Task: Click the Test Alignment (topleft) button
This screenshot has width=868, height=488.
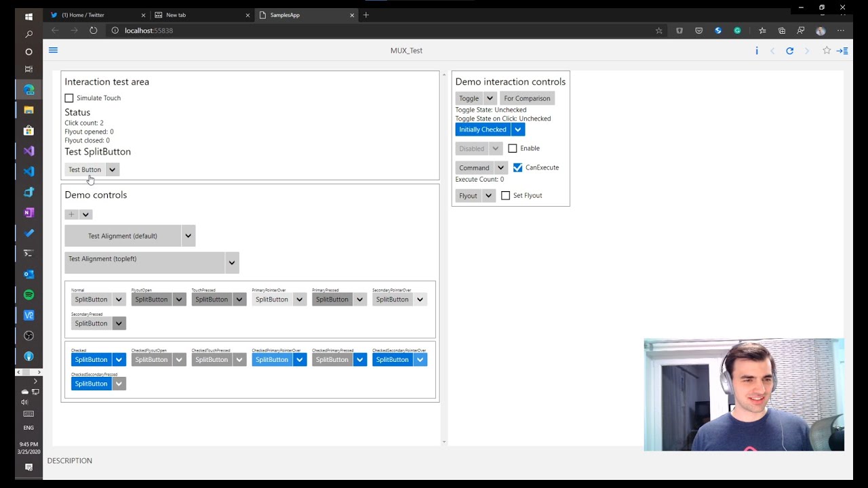Action: (x=144, y=263)
